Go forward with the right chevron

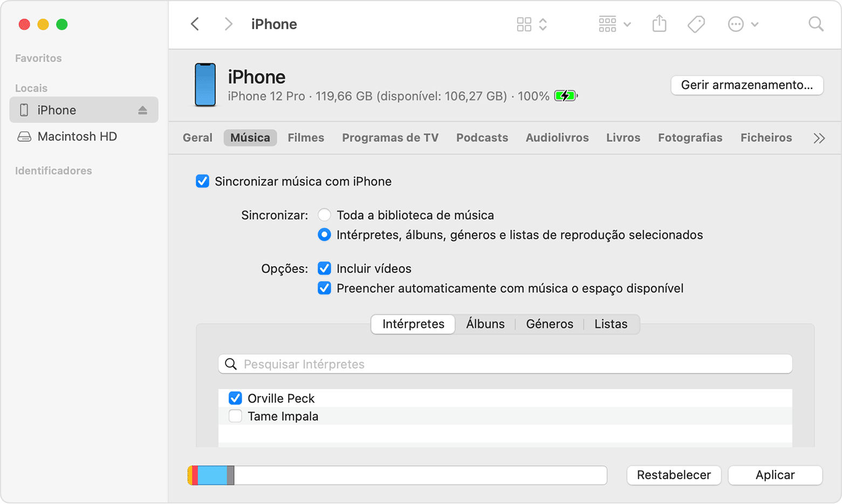point(228,24)
